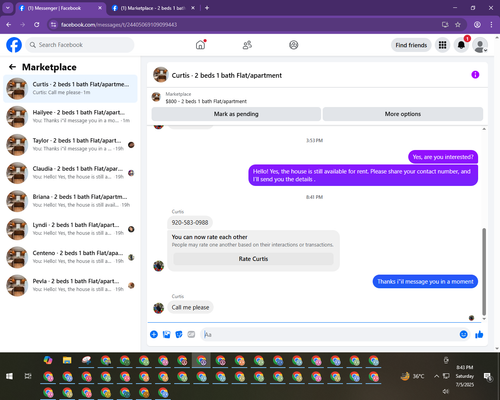Click the message text input Aa
Image resolution: width=500 pixels, height=400 pixels.
click(x=330, y=334)
